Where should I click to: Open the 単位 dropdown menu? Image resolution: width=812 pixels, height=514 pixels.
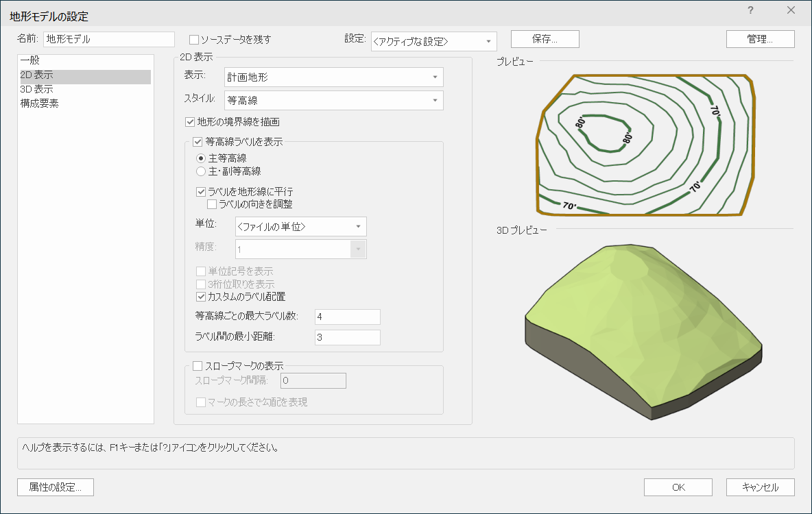300,226
